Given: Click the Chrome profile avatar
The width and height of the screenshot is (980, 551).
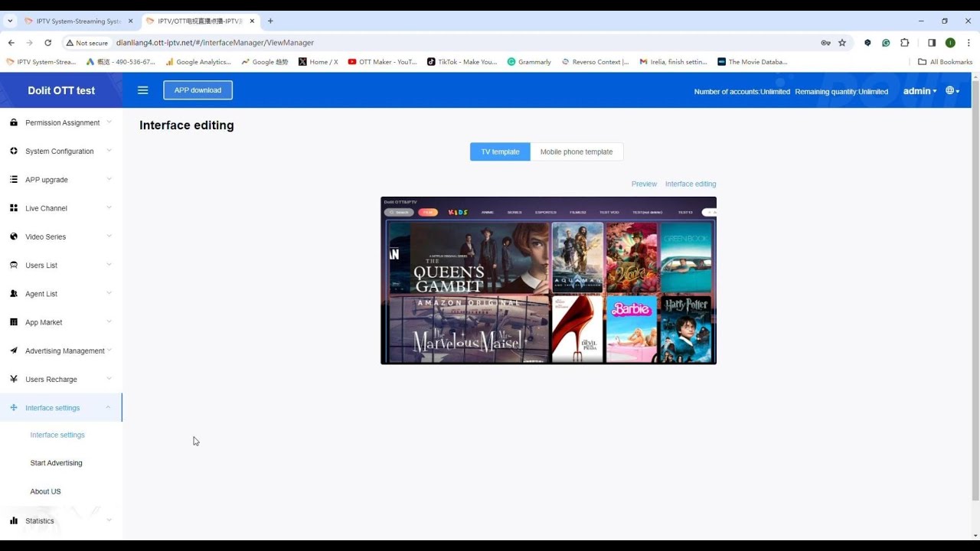Looking at the screenshot, I should pyautogui.click(x=950, y=43).
